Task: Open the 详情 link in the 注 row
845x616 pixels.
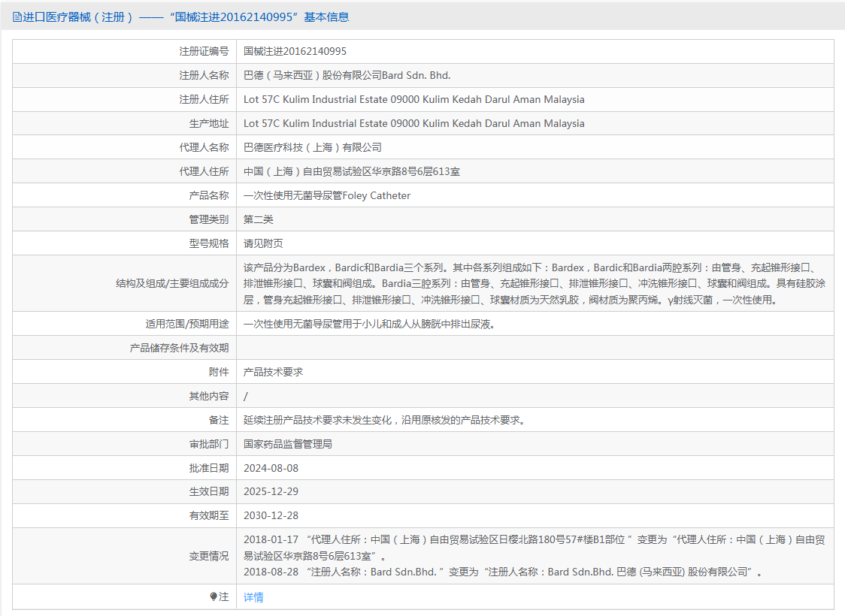Action: [x=253, y=597]
